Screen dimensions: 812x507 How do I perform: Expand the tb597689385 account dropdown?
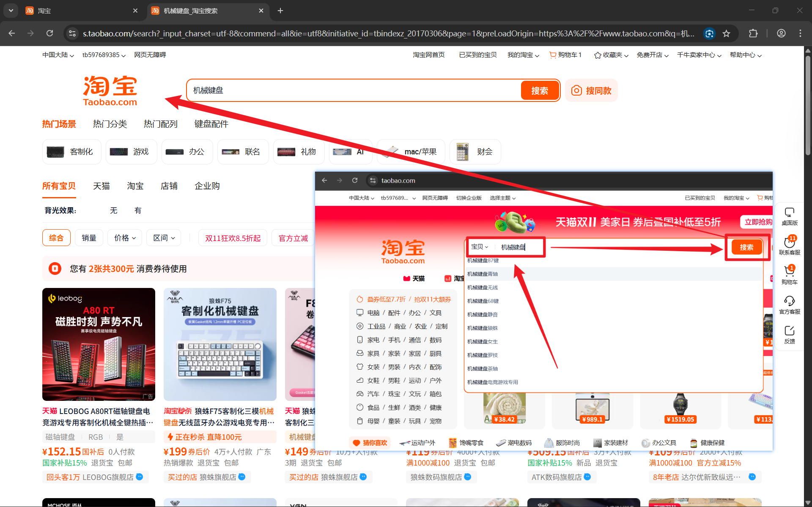pos(104,55)
